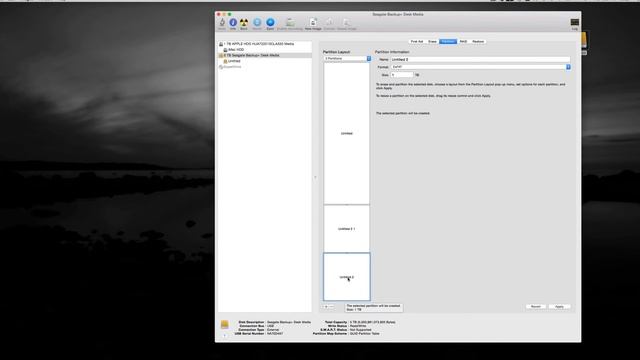Viewport: 640px width, 360px height.
Task: Click the Unmount toolbar icon
Action: click(x=257, y=22)
